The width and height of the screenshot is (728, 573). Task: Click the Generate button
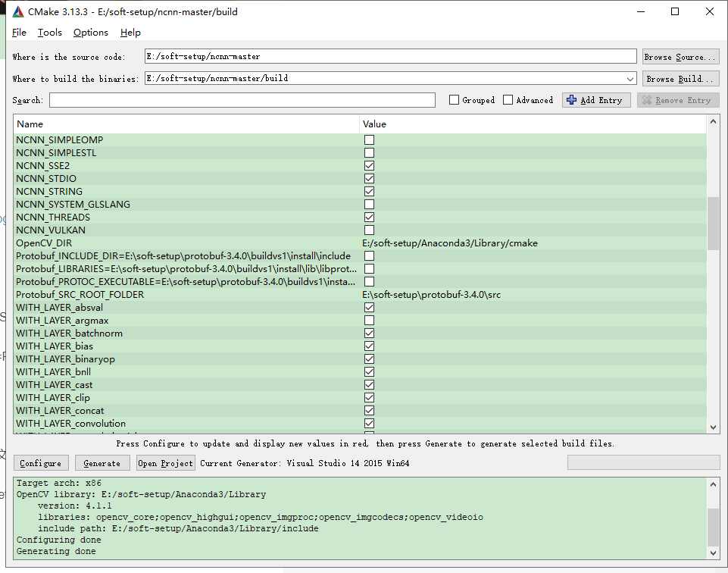pos(102,463)
